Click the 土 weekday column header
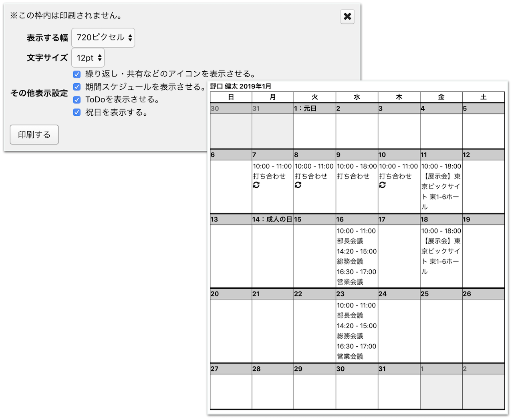This screenshot has width=514, height=420. click(x=484, y=97)
